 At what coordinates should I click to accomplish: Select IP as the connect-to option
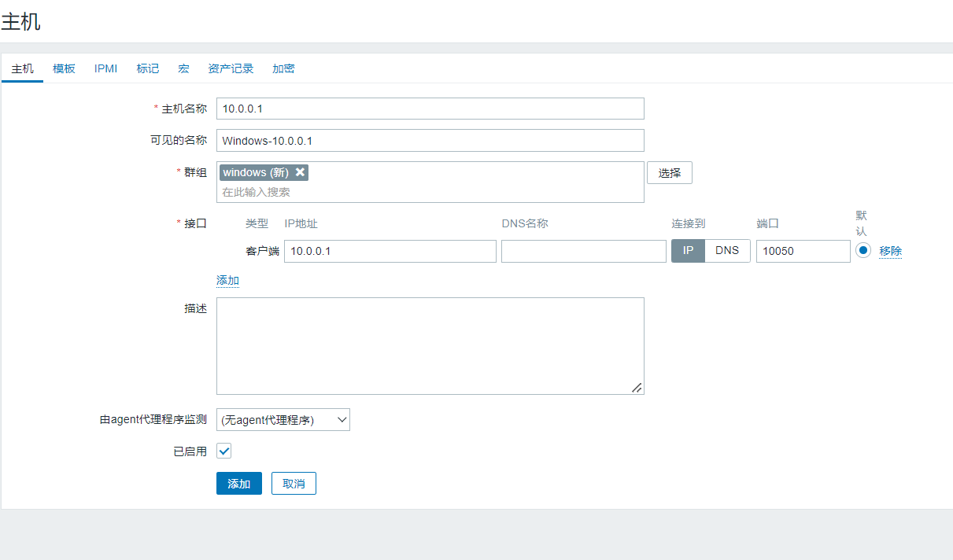[688, 251]
